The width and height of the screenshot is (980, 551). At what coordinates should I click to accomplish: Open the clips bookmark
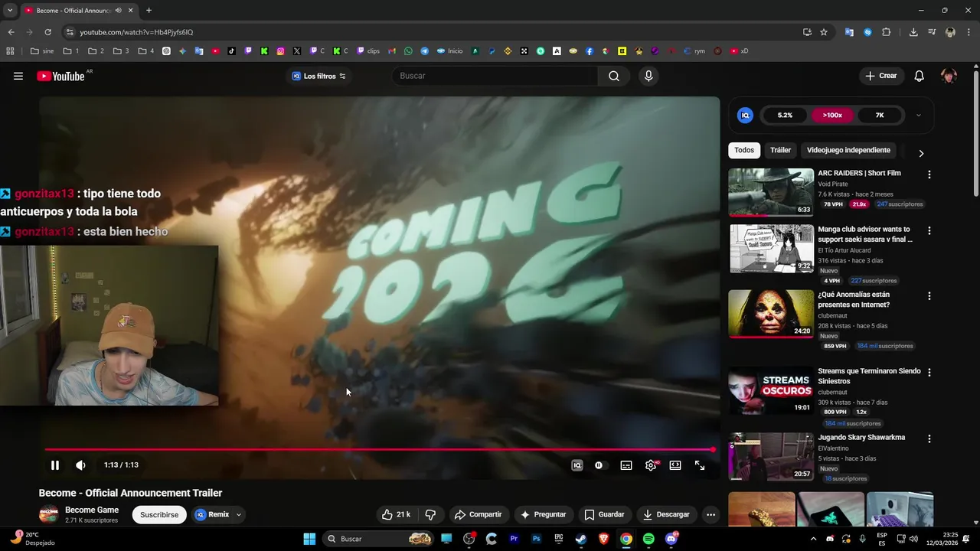pos(367,51)
